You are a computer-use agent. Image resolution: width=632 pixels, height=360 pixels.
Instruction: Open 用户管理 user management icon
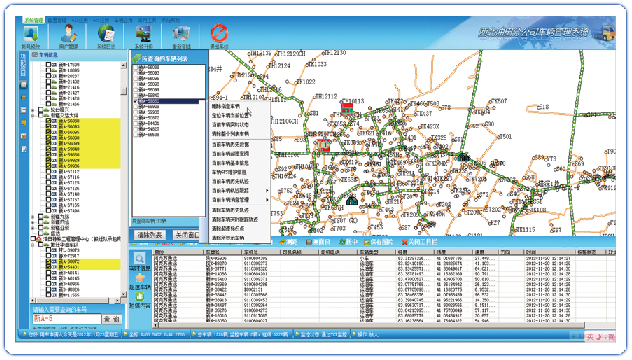click(x=68, y=34)
